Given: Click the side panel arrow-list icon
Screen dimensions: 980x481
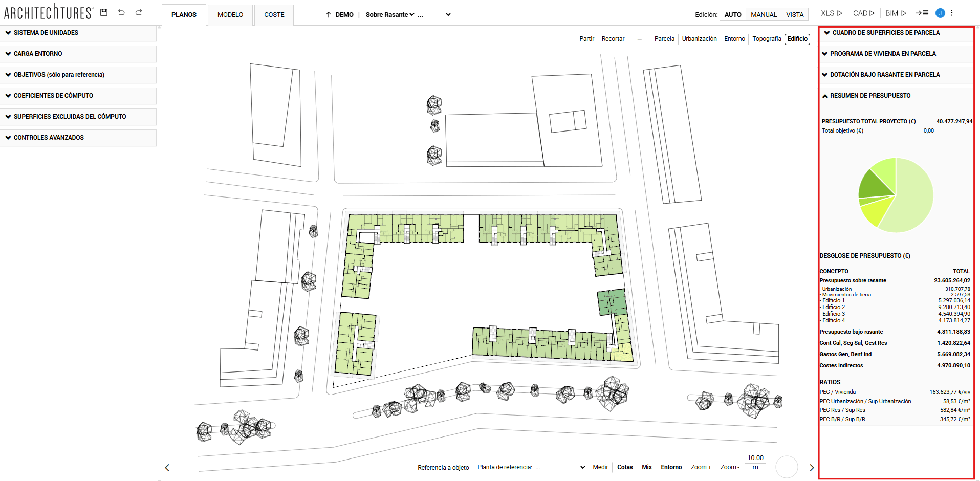Looking at the screenshot, I should point(922,13).
